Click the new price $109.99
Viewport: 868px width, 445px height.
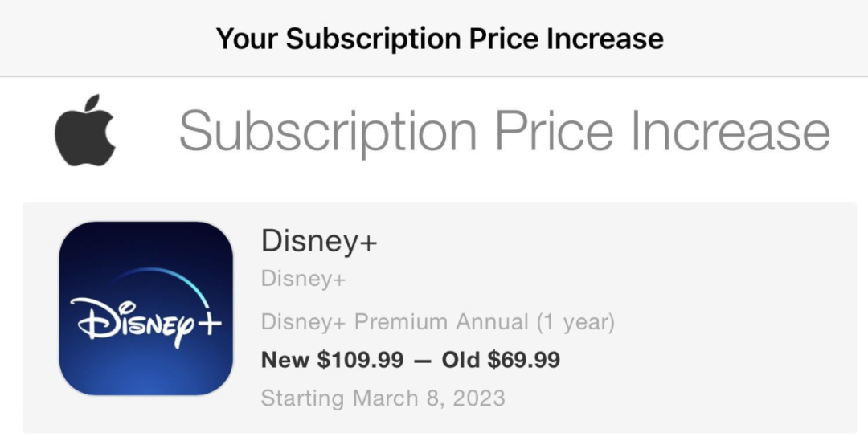[360, 361]
